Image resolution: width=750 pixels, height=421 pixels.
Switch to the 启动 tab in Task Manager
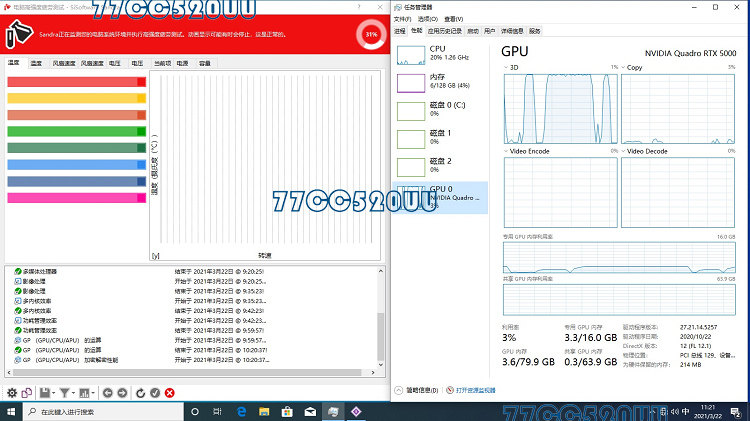[x=473, y=31]
